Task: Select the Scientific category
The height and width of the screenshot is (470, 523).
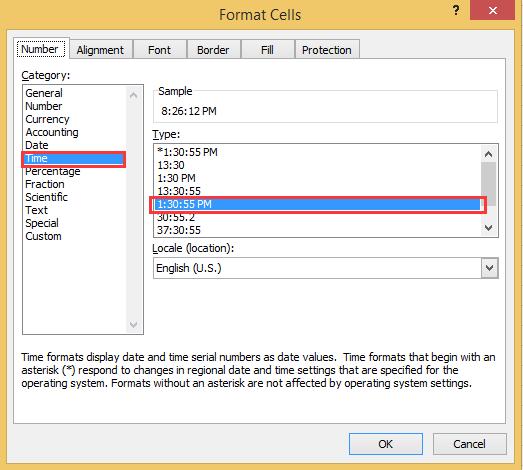Action: click(x=75, y=197)
